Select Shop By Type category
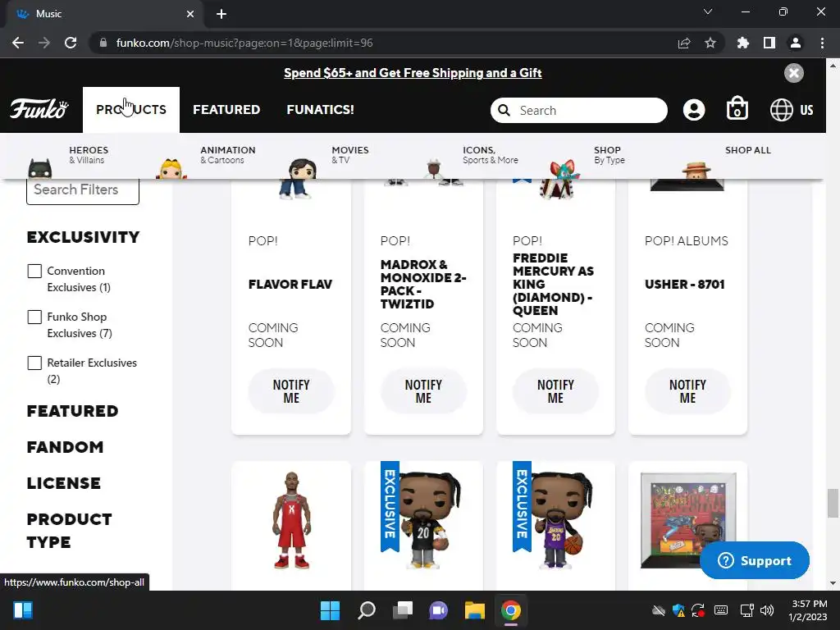The height and width of the screenshot is (630, 840). click(x=609, y=155)
